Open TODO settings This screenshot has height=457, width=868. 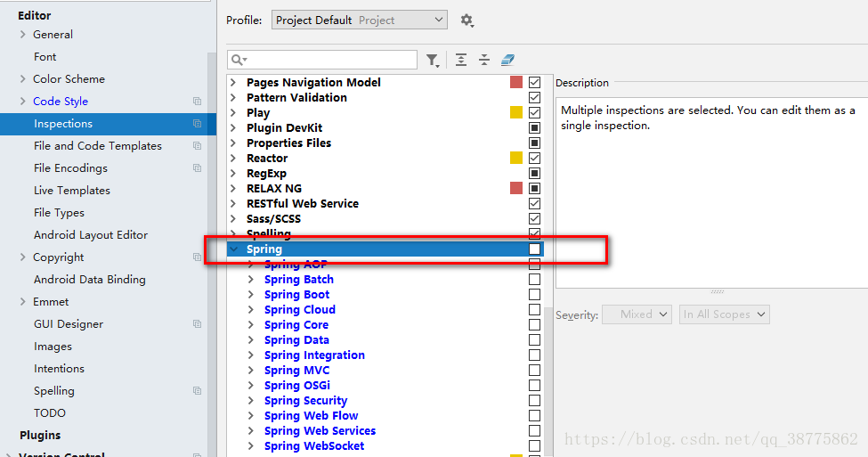[49, 412]
